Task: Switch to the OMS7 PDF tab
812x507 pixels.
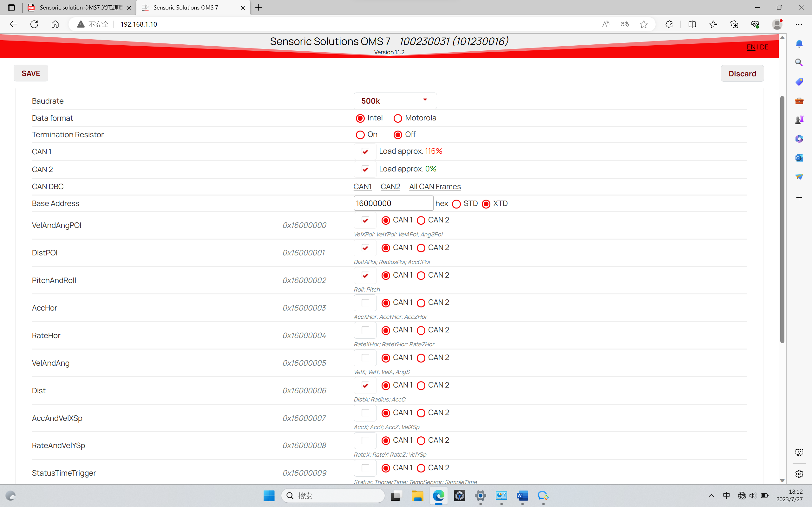Action: pos(81,7)
